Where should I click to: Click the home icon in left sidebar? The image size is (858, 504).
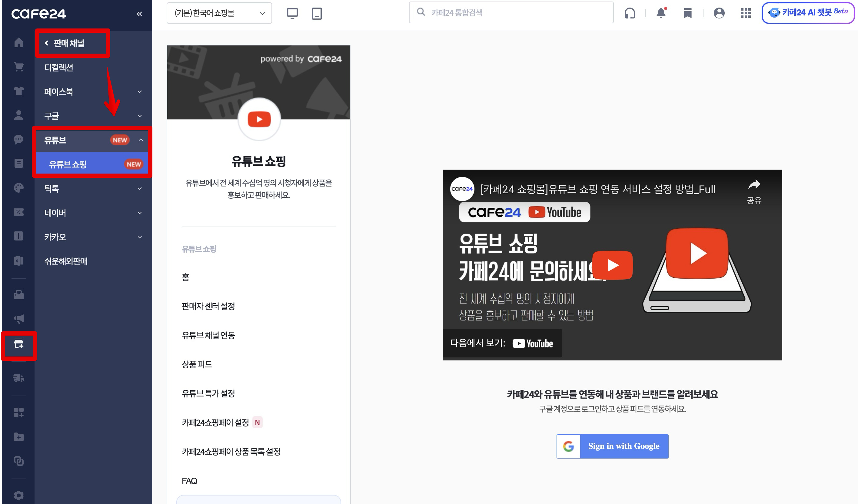click(19, 42)
